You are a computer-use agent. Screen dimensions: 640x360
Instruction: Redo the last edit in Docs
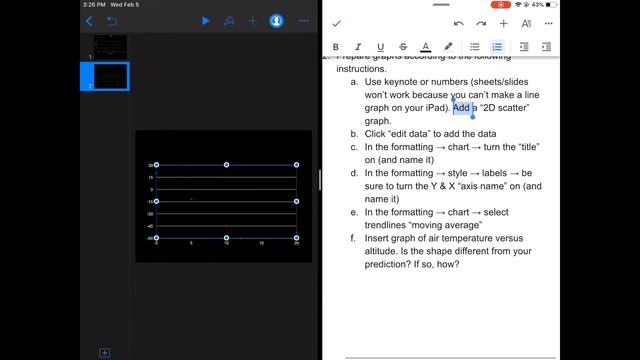click(481, 24)
